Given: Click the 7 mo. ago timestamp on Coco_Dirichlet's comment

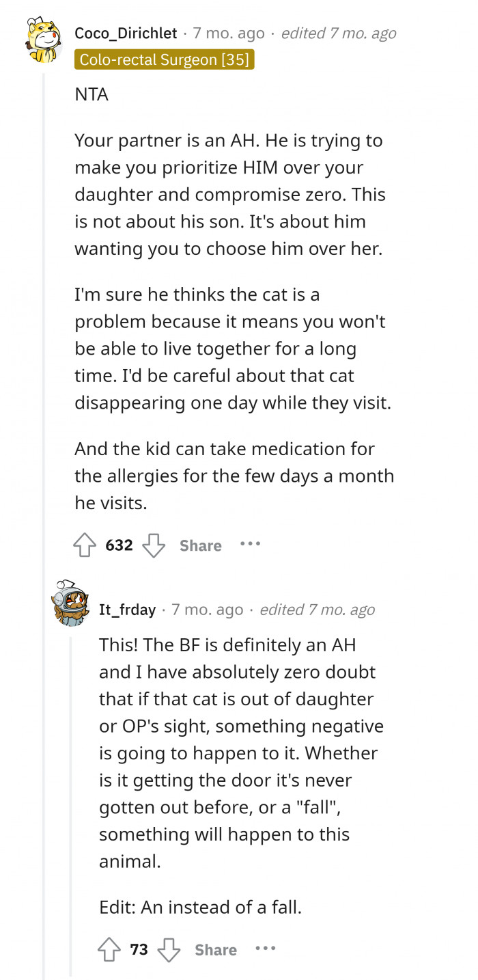Looking at the screenshot, I should 228,33.
